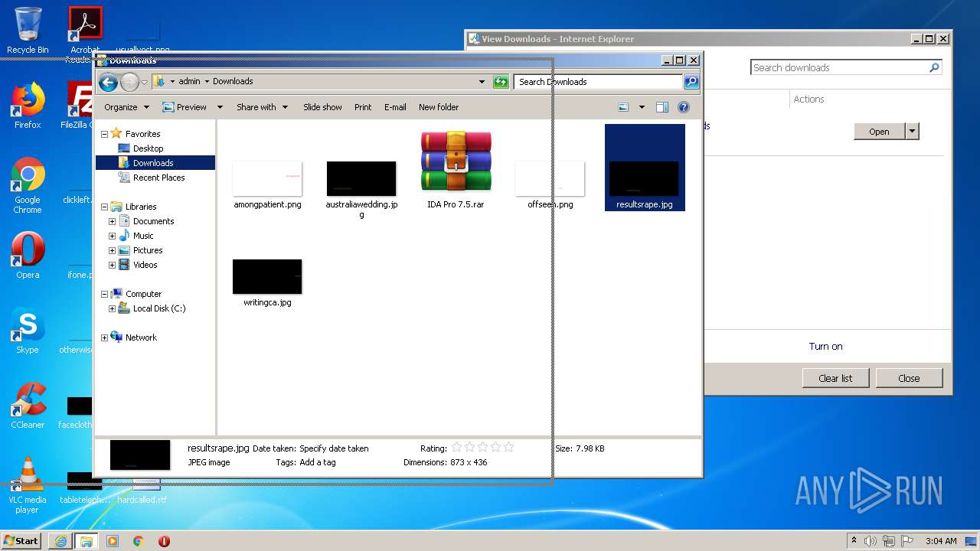Open the Preview dropdown arrow
980x551 pixels.
(220, 107)
